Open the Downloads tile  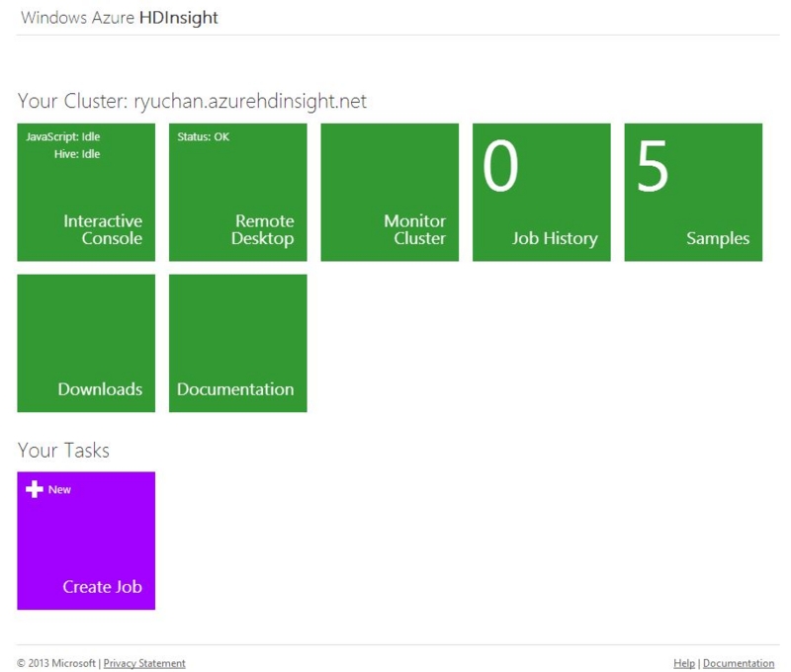tap(86, 343)
